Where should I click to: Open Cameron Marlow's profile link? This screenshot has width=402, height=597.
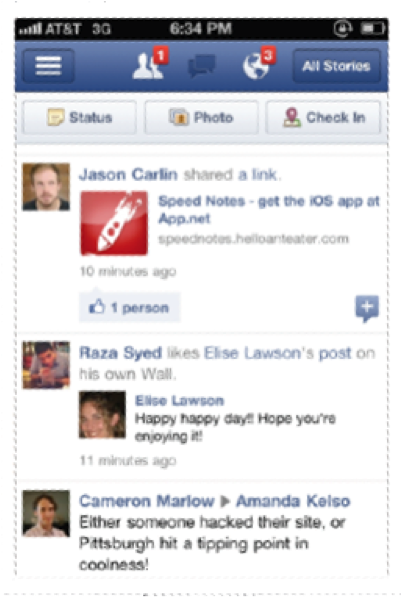[x=147, y=501]
